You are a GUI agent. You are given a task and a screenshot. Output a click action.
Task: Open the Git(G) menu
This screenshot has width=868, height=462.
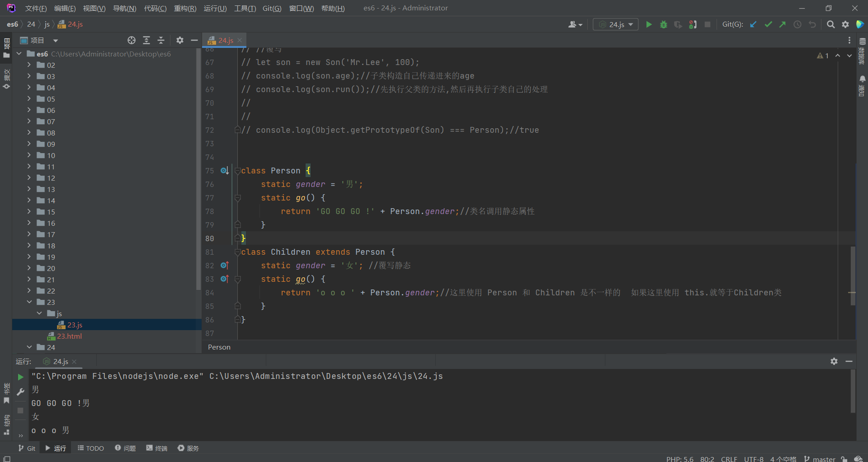(272, 8)
